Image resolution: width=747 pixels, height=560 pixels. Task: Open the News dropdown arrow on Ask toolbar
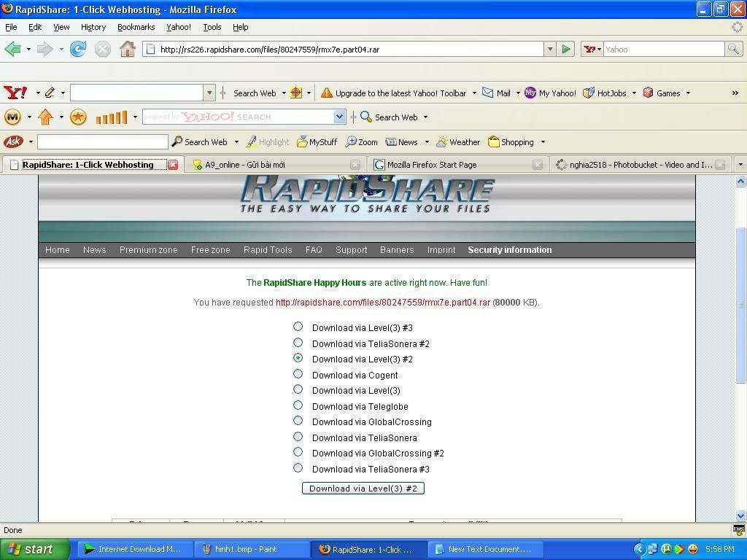coord(427,142)
